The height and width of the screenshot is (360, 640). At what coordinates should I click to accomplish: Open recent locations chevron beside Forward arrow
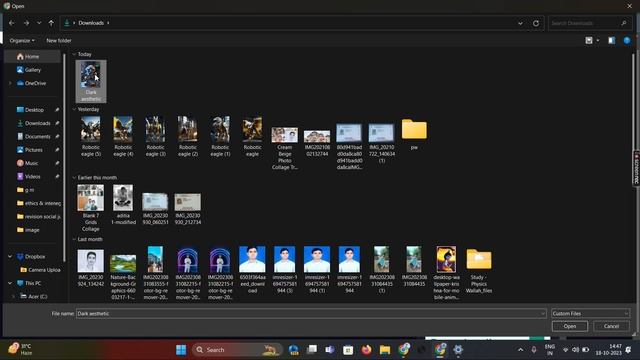pyautogui.click(x=39, y=23)
